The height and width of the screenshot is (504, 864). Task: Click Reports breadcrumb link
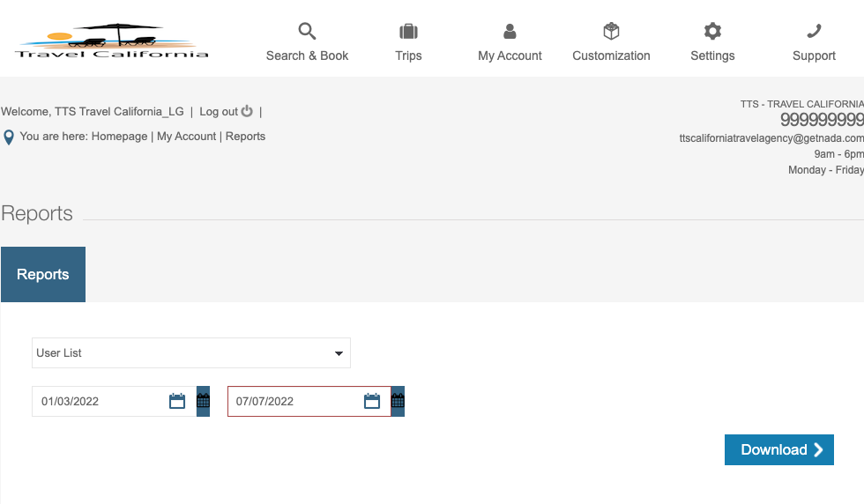[245, 136]
